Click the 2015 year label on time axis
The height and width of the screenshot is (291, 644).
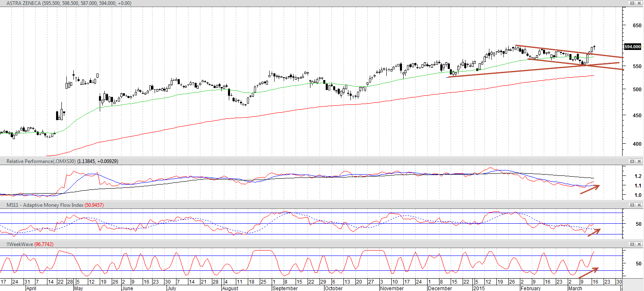[479, 288]
